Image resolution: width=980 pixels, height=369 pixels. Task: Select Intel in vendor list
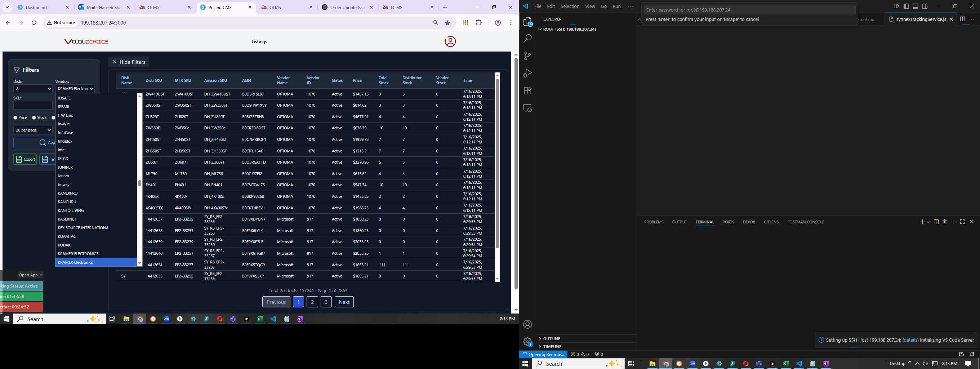[x=96, y=150]
